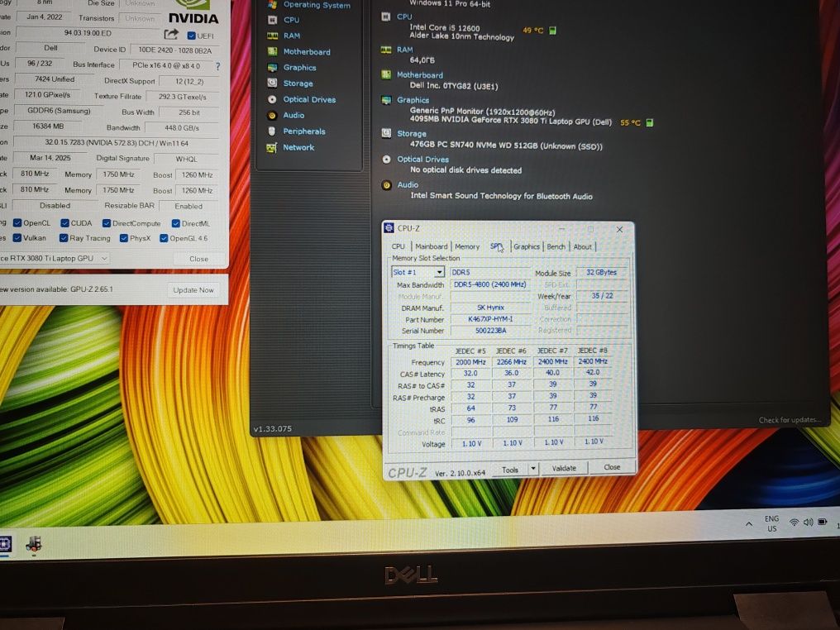Toggle the Ray Tracing checkbox in GPU-Z
The height and width of the screenshot is (630, 840).
(64, 238)
